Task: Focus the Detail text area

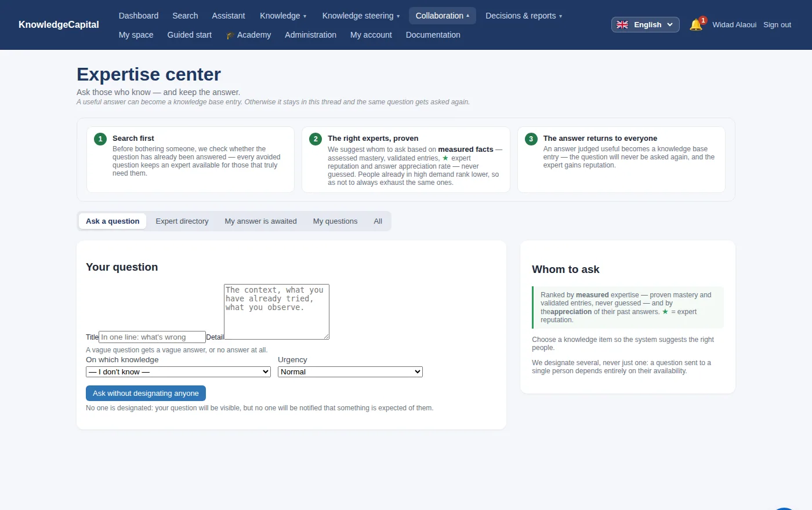Action: point(277,312)
